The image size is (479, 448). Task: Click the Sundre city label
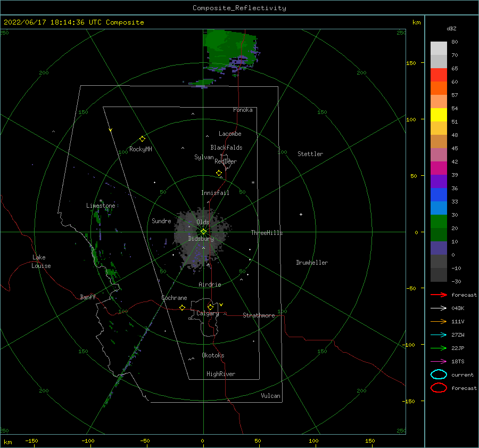coord(161,221)
